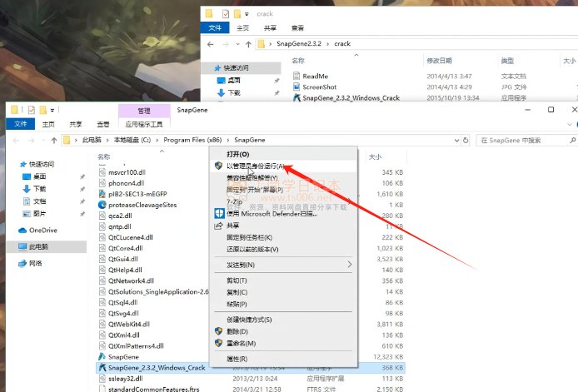Choose Pin to taskbar (固定到任务栏)
The width and height of the screenshot is (578, 392).
click(249, 238)
